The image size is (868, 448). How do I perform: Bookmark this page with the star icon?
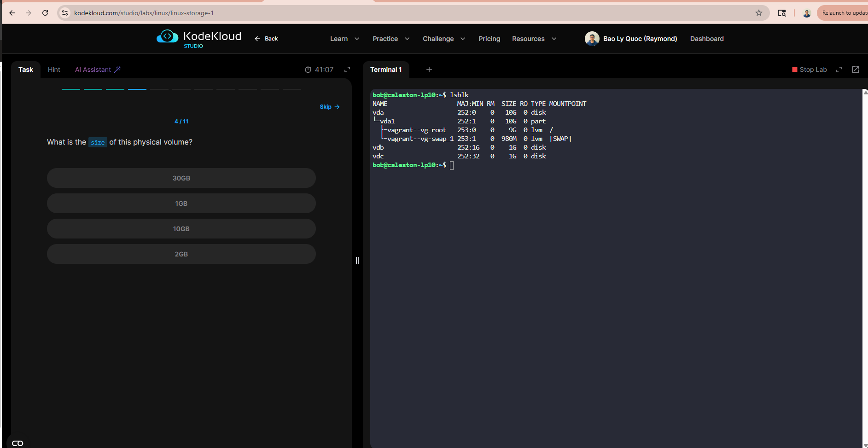click(758, 13)
